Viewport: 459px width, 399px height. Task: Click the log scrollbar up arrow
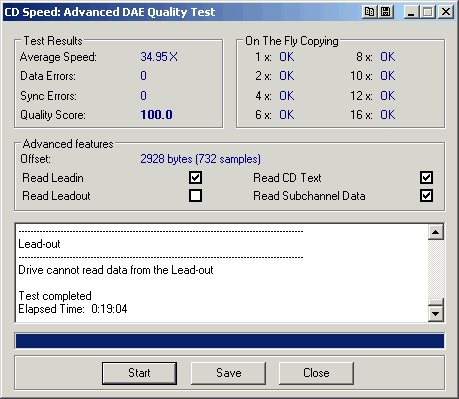(436, 232)
